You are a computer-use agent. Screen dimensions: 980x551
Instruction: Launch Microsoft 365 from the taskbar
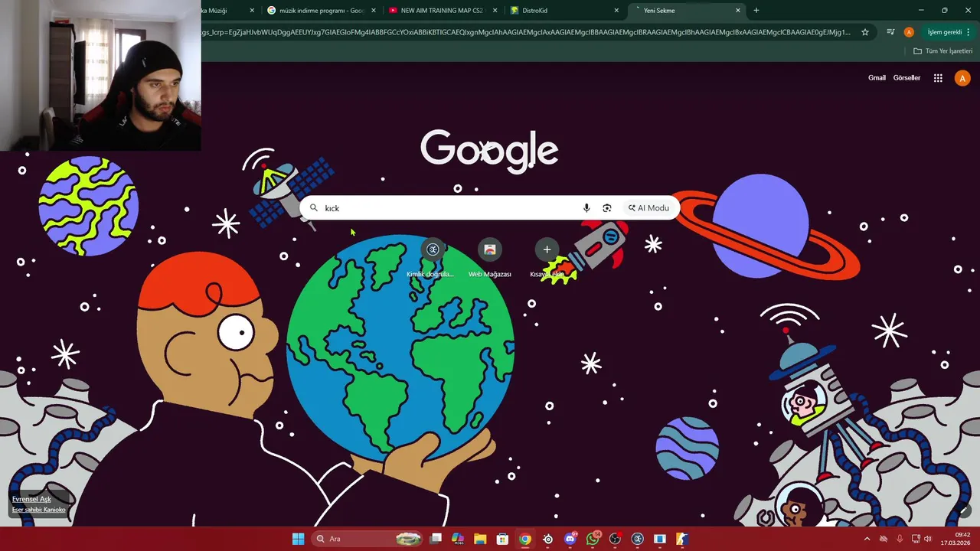tap(458, 539)
